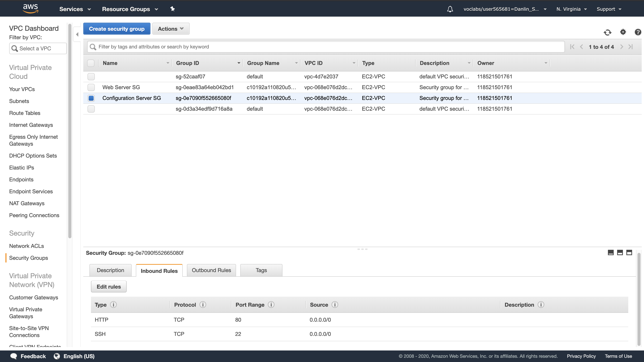Viewport: 644px width, 362px height.
Task: Click the pin shortcut icon in header
Action: coord(173,9)
